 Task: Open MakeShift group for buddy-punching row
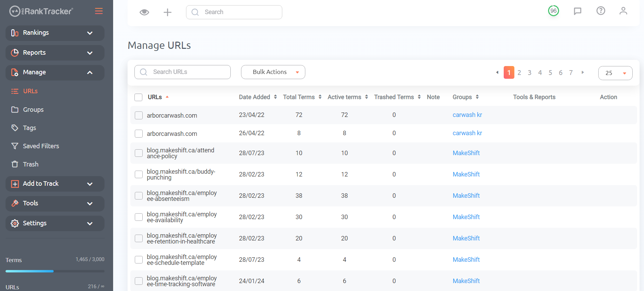pos(466,174)
